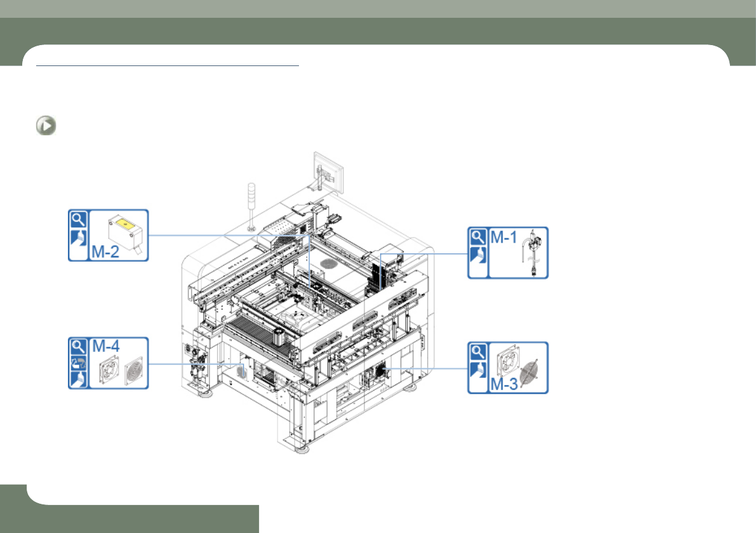The image size is (756, 533).
Task: Click the M-3 label
Action: point(504,384)
